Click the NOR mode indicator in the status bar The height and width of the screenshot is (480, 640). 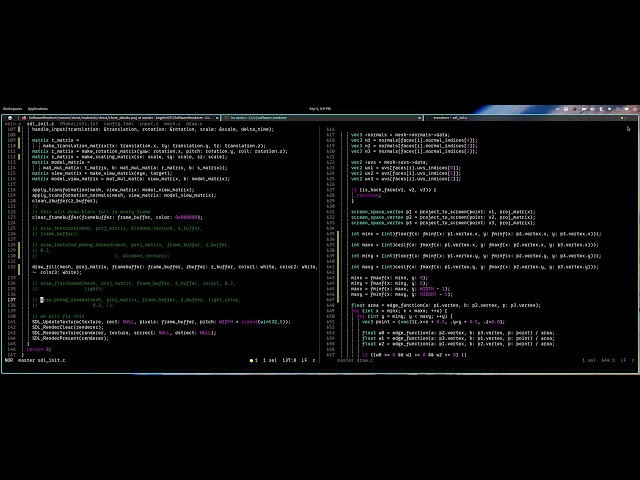[x=9, y=360]
